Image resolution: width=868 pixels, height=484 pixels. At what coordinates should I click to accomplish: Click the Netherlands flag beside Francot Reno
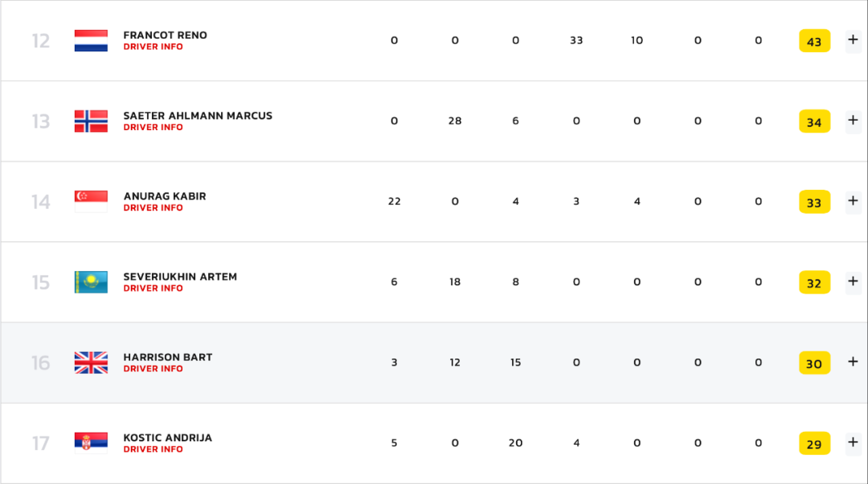click(x=91, y=40)
